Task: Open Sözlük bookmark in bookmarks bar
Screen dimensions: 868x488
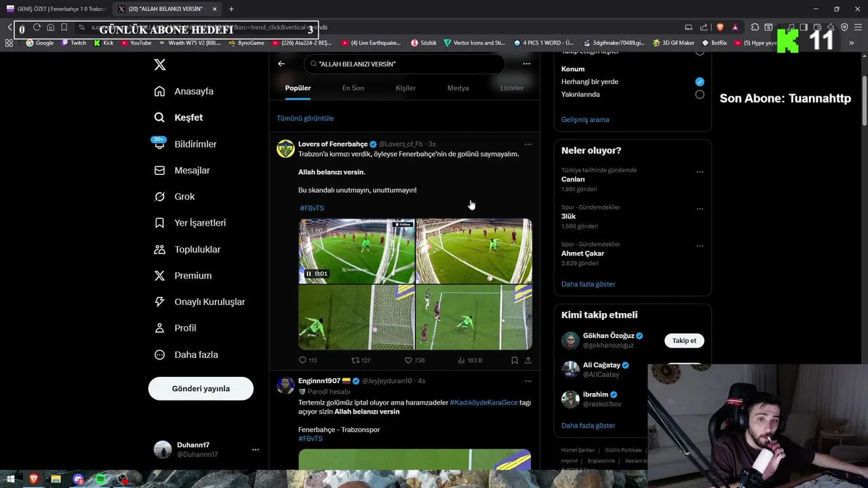Action: [x=424, y=43]
